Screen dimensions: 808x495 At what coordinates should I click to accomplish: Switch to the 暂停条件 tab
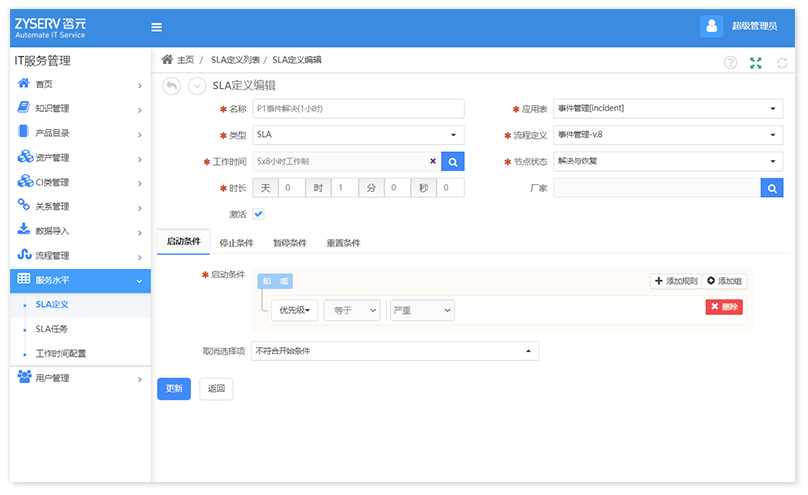click(x=290, y=243)
